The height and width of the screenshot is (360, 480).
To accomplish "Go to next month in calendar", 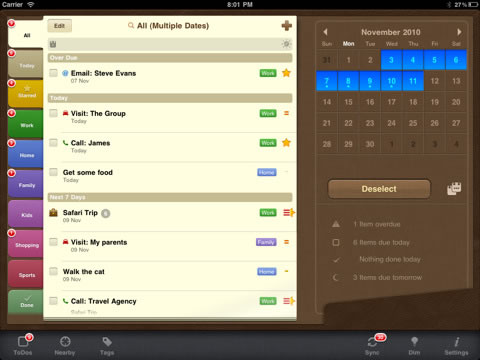I will 459,32.
